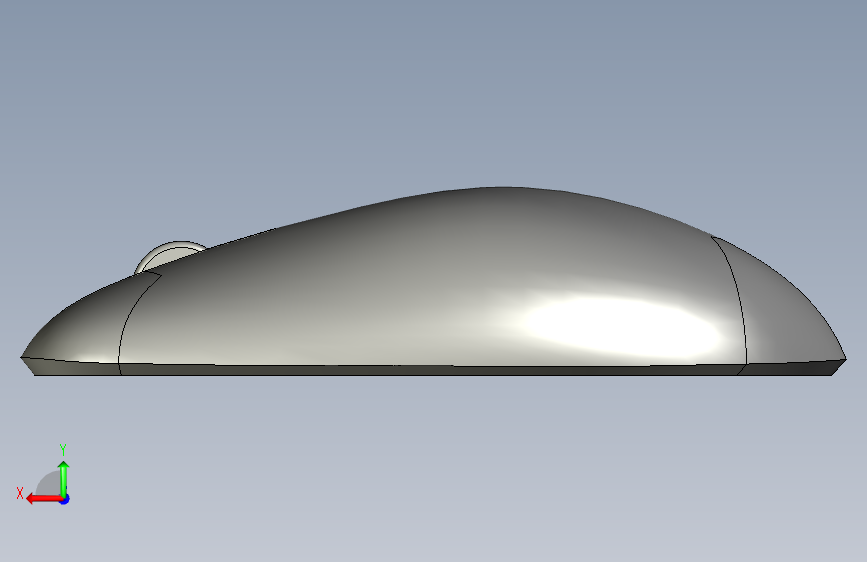
Task: Select the main mouse body surface
Action: point(431,282)
